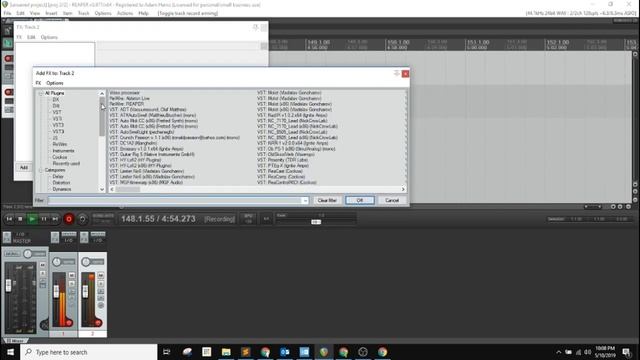This screenshot has height=360, width=640.
Task: Open the filter history dropdown arrow
Action: pos(305,200)
